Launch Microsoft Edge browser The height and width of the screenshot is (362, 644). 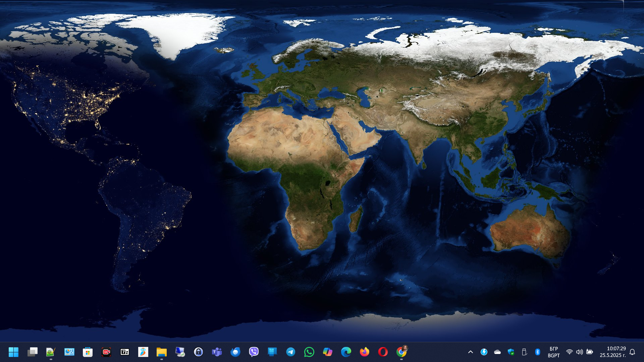[346, 352]
